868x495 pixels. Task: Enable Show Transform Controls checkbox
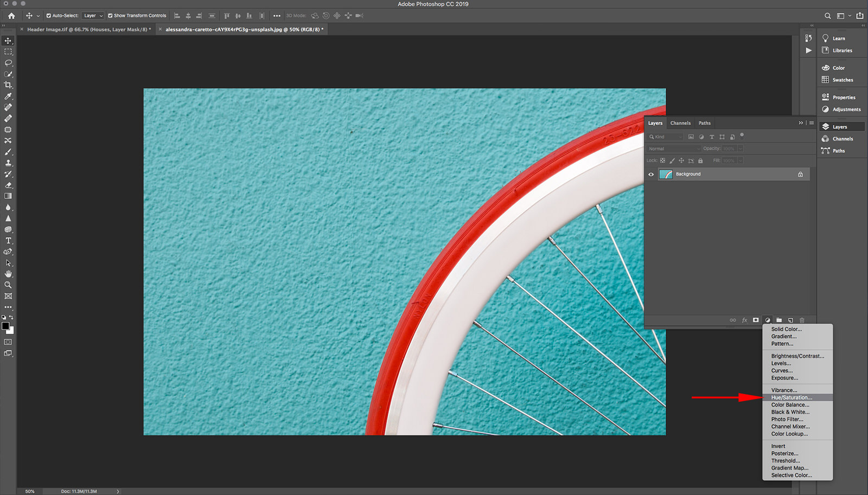110,16
